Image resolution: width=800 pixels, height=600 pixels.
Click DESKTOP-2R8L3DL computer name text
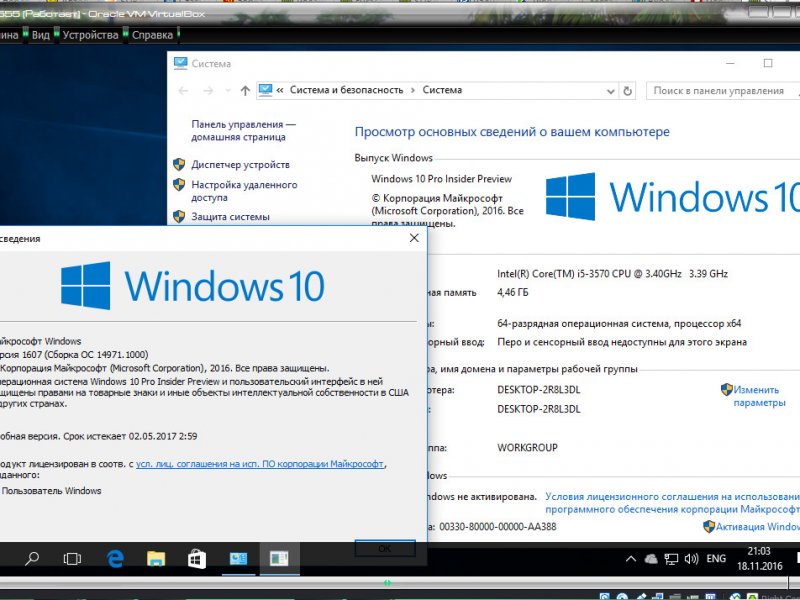(539, 390)
